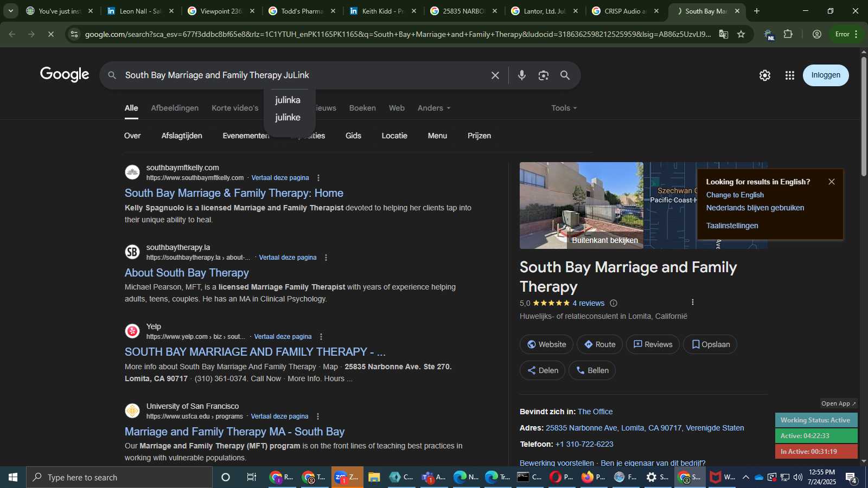Viewport: 868px width, 488px height.
Task: Open Website button in knowledge panel
Action: point(546,344)
